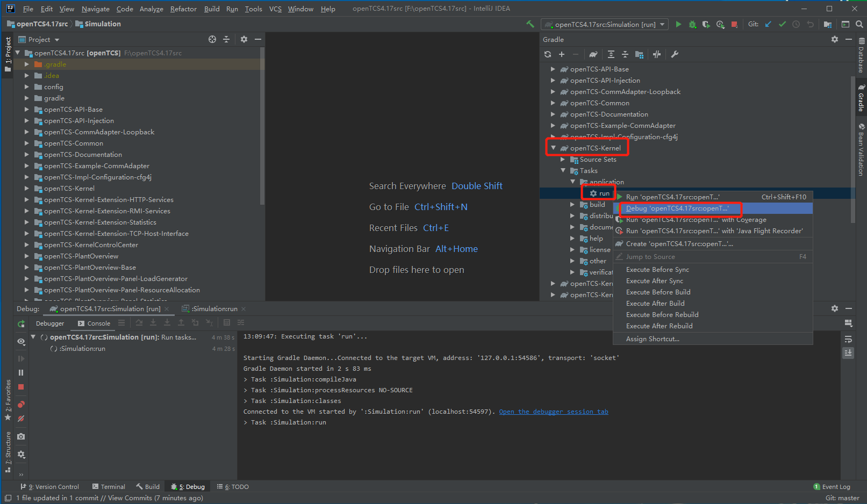Viewport: 867px width, 504px height.
Task: Toggle the eye view-mode icon in Debug panel
Action: point(21,341)
